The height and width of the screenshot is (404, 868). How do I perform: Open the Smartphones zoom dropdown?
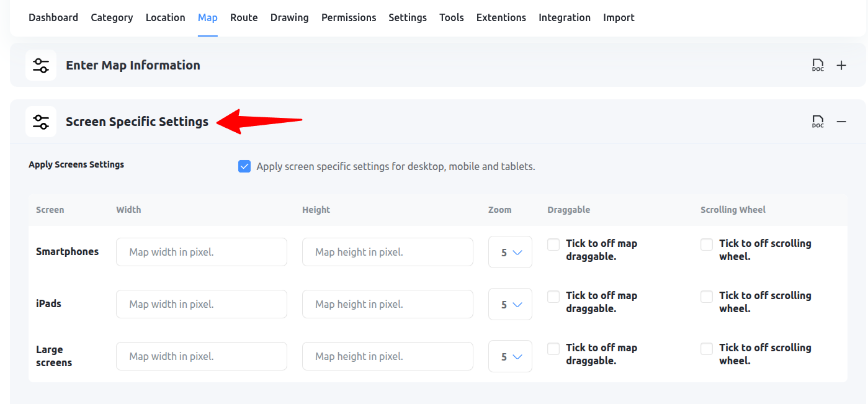tap(510, 251)
